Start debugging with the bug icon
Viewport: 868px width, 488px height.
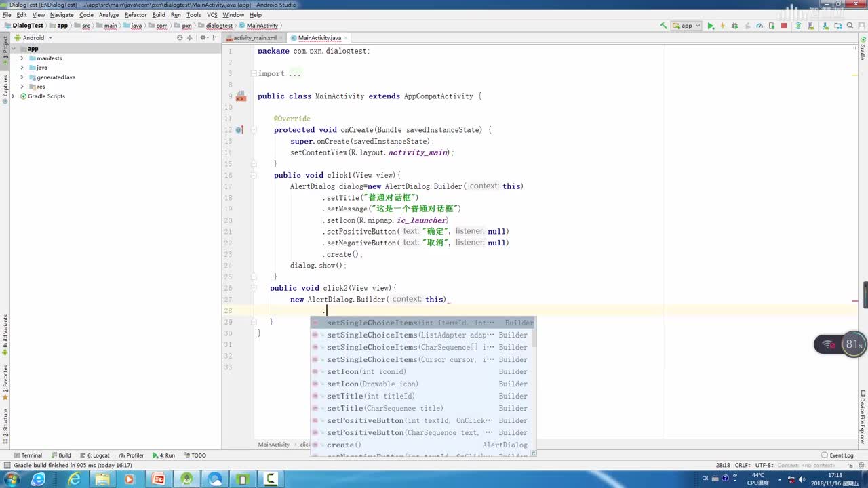735,26
